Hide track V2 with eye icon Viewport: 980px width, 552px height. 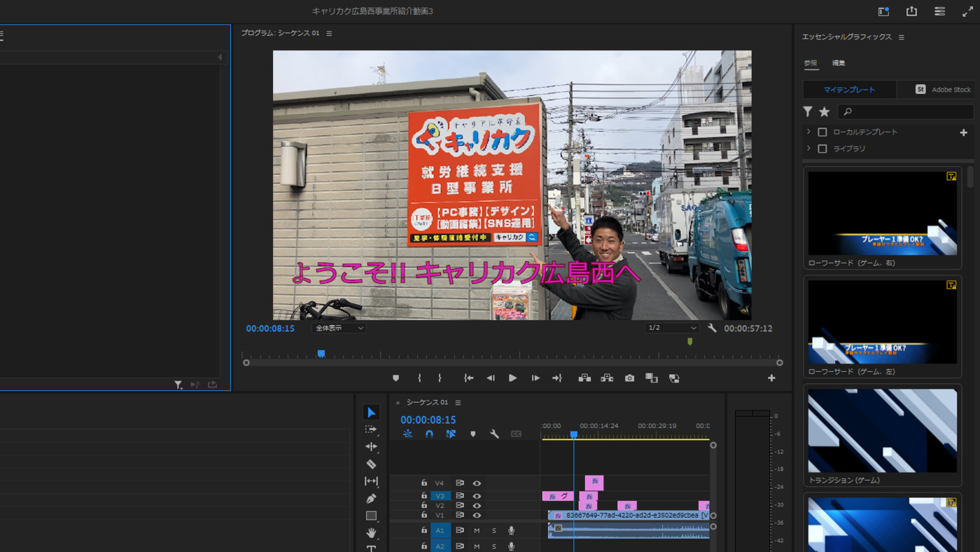click(x=477, y=506)
